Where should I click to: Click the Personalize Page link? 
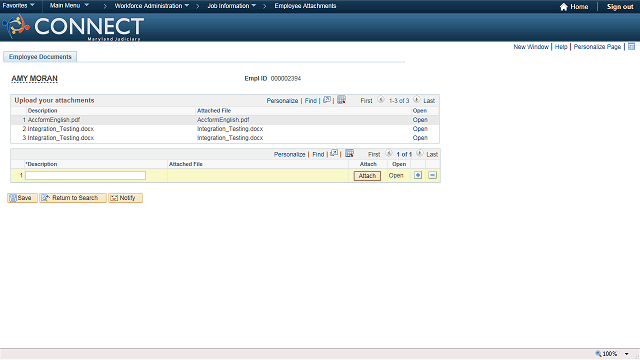(597, 47)
